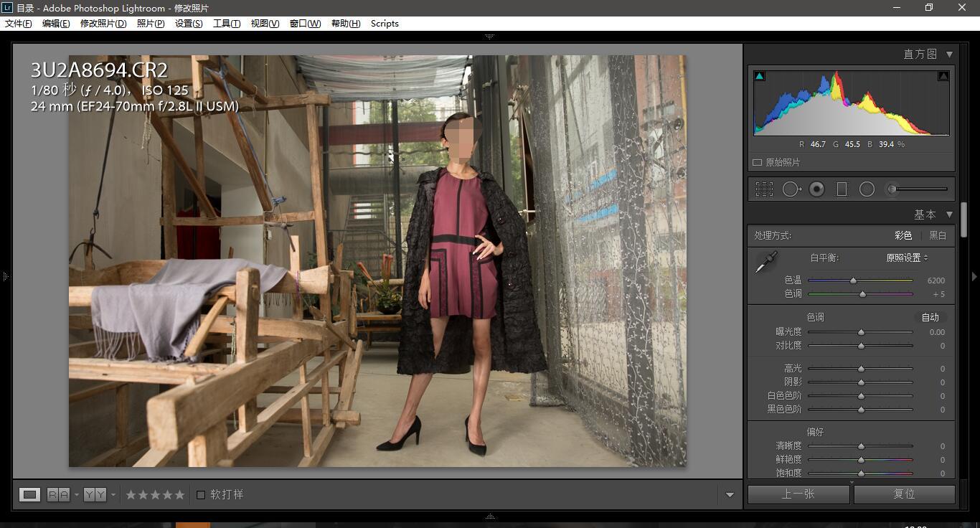Open the 视图(V) menu

click(x=265, y=23)
